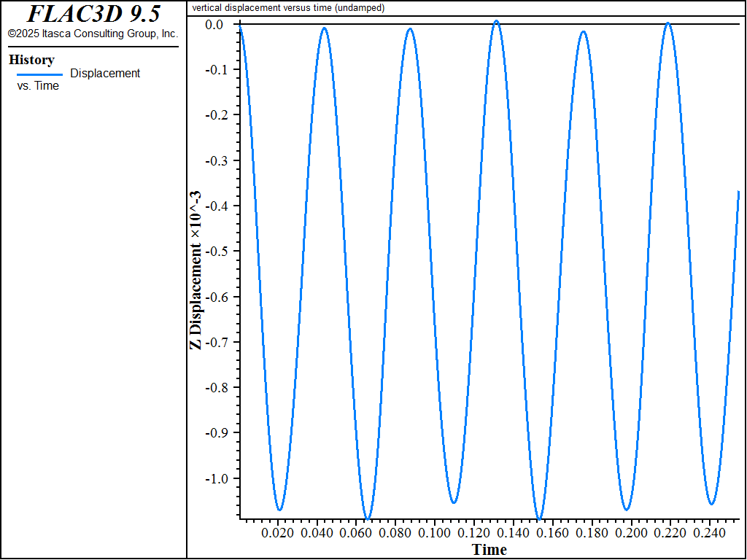This screenshot has width=747, height=560.
Task: Click the 0.060 time tick label
Action: [x=356, y=532]
